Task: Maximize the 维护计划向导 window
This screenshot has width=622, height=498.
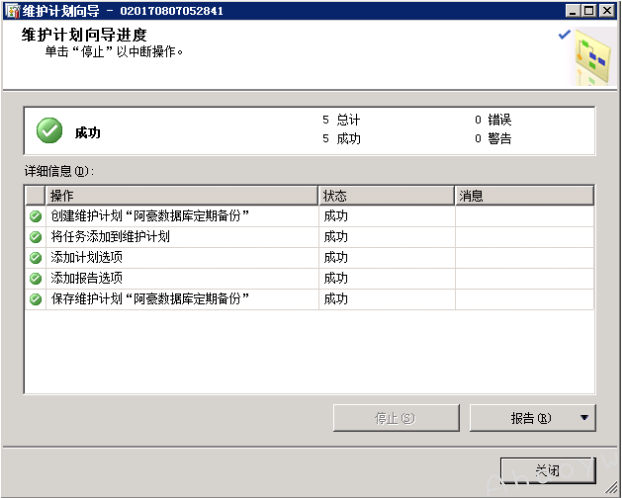Action: pyautogui.click(x=588, y=11)
